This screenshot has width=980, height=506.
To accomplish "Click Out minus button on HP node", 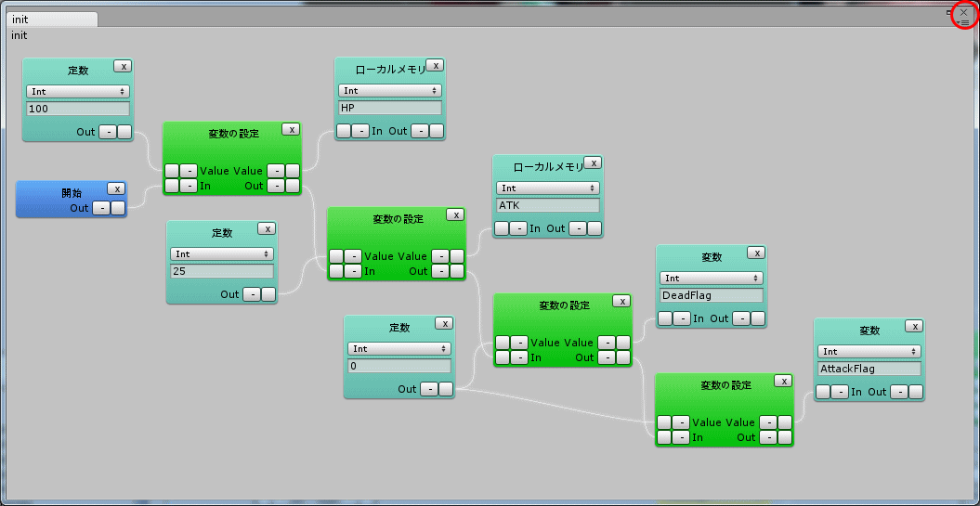I will pos(419,131).
